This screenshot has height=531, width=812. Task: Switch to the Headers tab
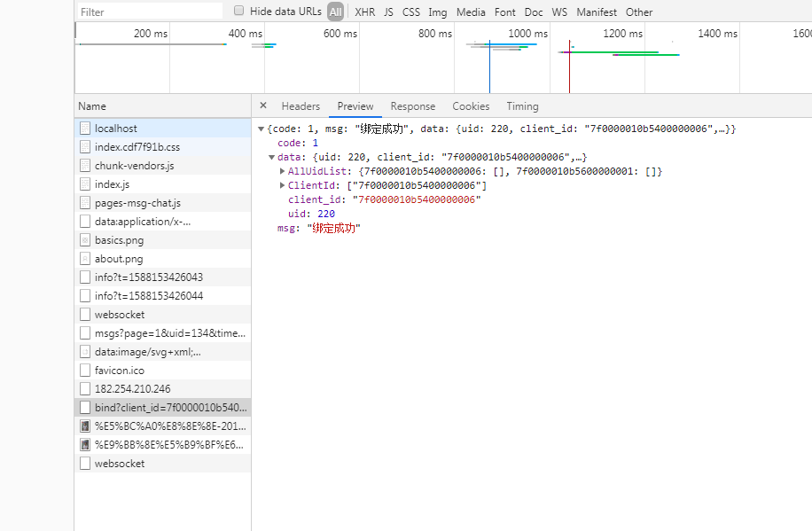301,106
